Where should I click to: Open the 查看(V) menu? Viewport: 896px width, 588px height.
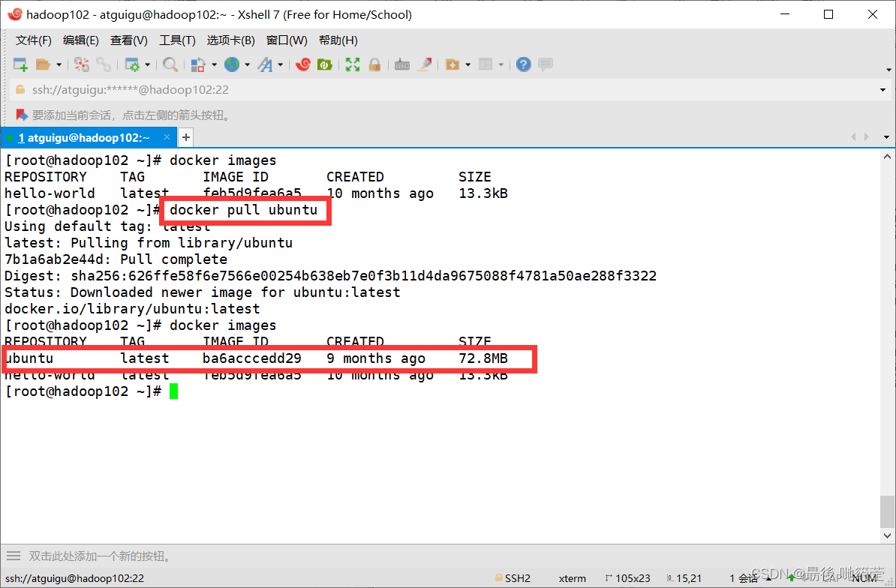tap(128, 40)
